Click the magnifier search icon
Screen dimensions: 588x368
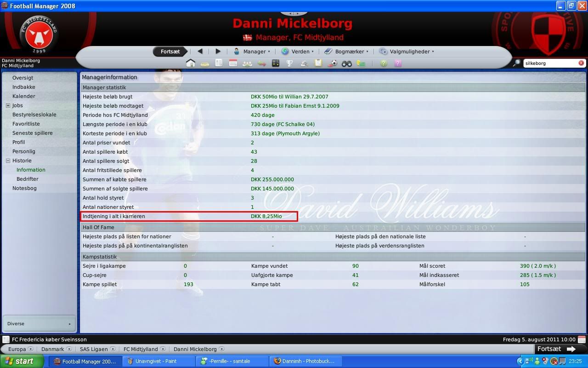coord(517,63)
